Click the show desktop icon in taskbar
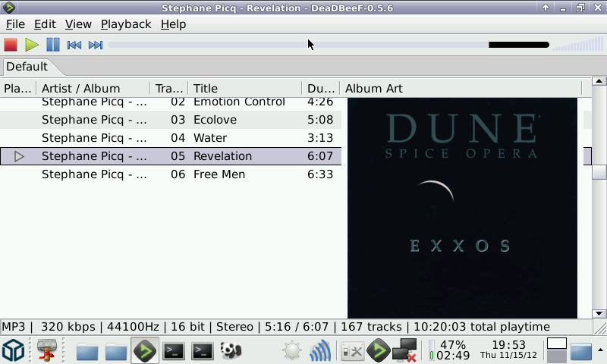The width and height of the screenshot is (607, 364). [x=581, y=351]
